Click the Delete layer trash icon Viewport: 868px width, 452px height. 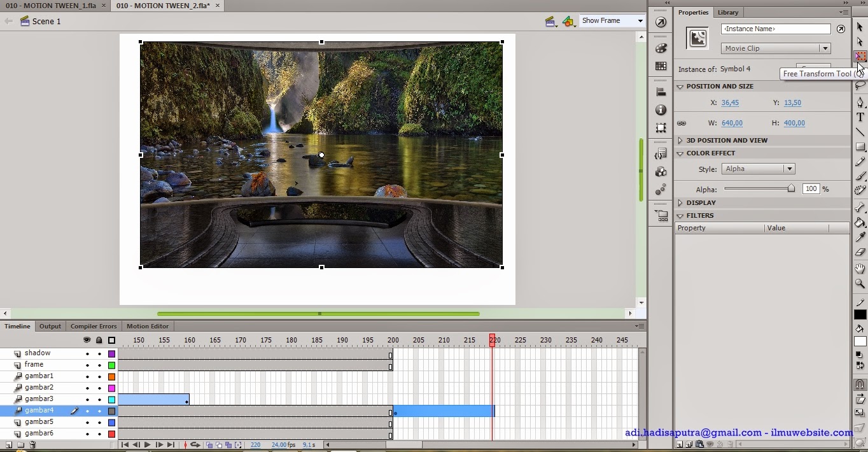point(32,445)
